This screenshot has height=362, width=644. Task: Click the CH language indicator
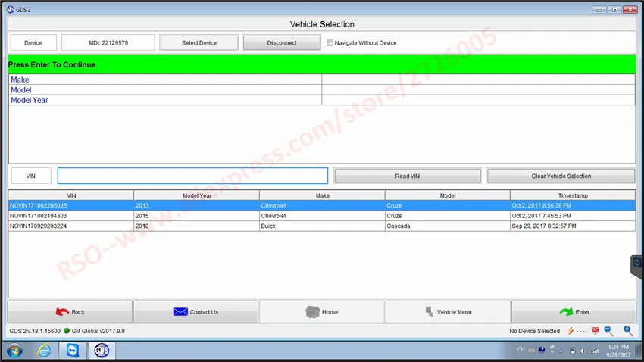[x=521, y=350]
